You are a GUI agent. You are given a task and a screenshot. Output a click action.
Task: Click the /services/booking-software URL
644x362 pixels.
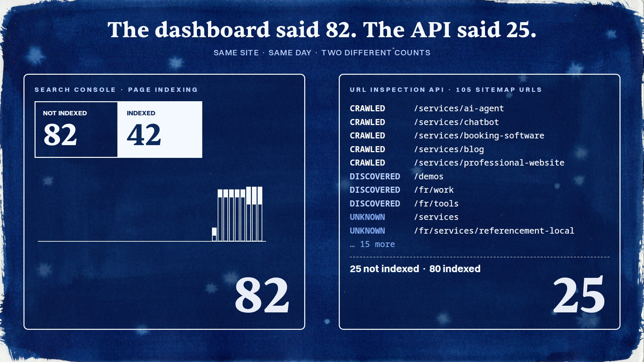(479, 136)
